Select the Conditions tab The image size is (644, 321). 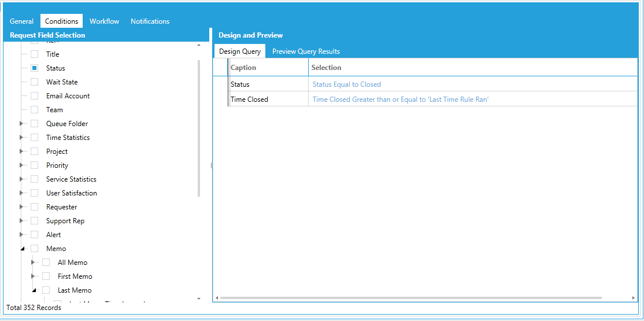click(x=62, y=21)
